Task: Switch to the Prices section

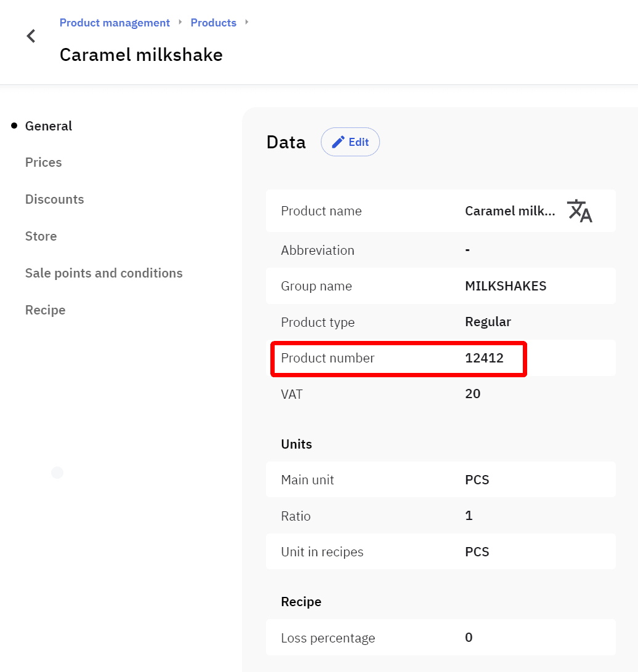Action: 43,162
